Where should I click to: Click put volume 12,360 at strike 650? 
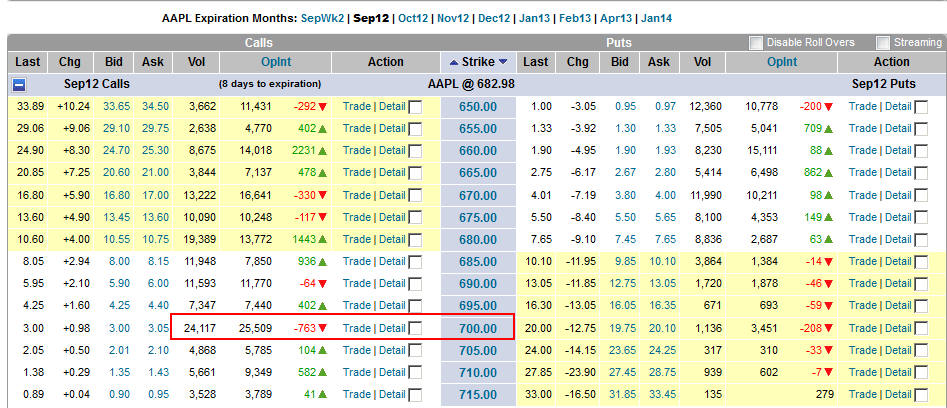point(705,106)
